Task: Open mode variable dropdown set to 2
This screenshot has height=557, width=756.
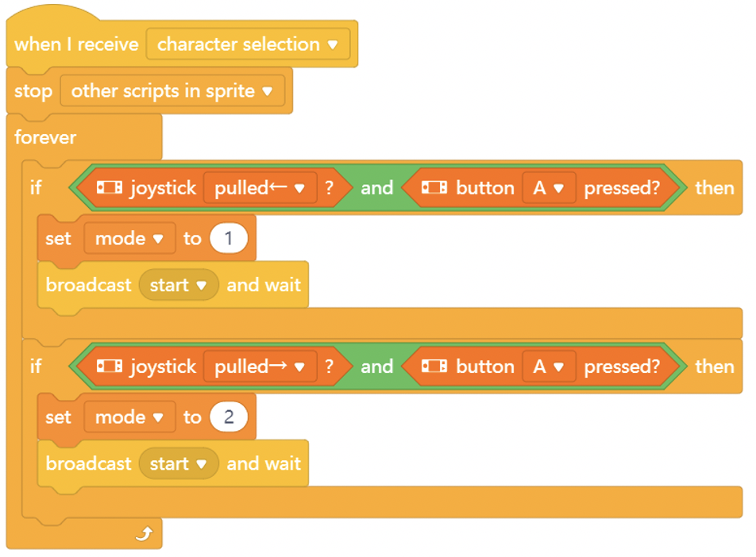Action: [x=129, y=417]
